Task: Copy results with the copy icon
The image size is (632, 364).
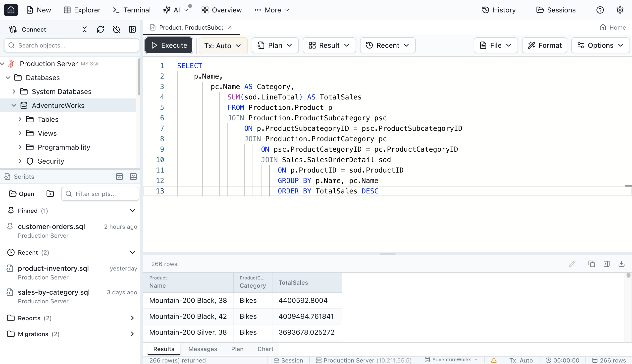Action: (591, 264)
